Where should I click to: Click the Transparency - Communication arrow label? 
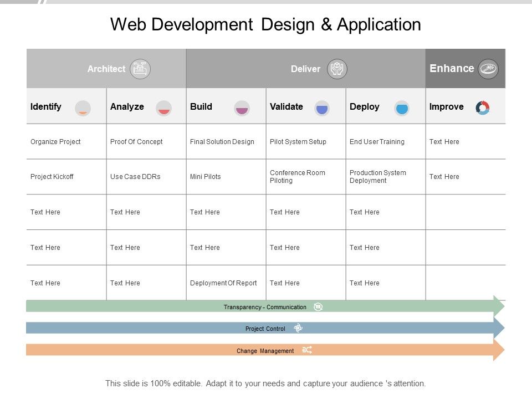[x=265, y=307]
